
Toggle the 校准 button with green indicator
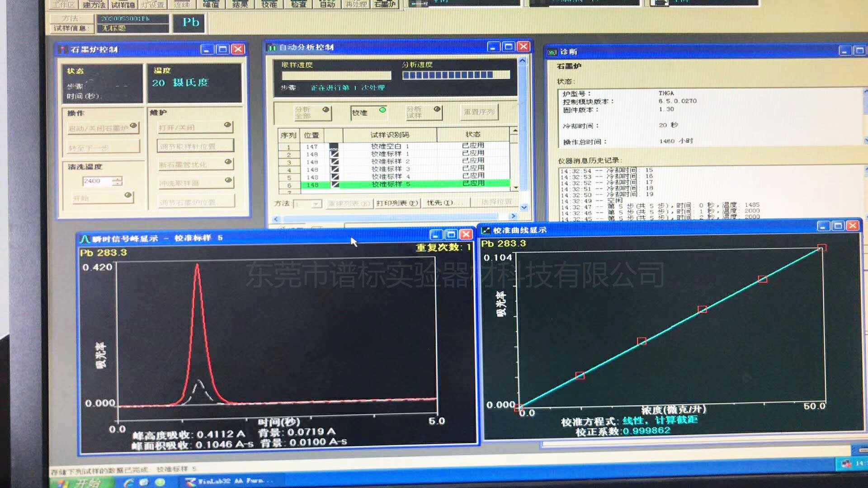coord(368,112)
